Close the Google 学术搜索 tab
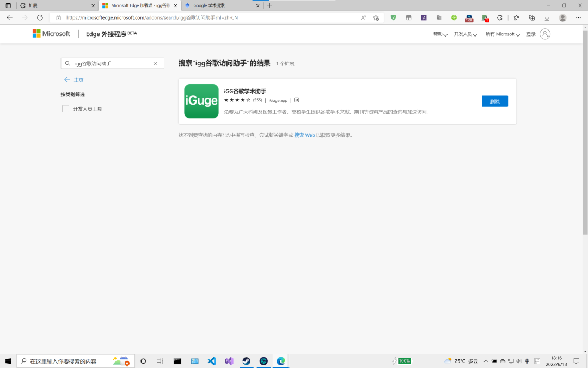588x368 pixels. coord(258,5)
